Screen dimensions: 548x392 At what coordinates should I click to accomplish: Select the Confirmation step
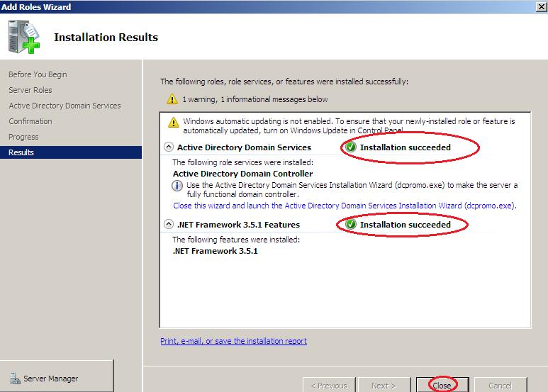point(30,121)
